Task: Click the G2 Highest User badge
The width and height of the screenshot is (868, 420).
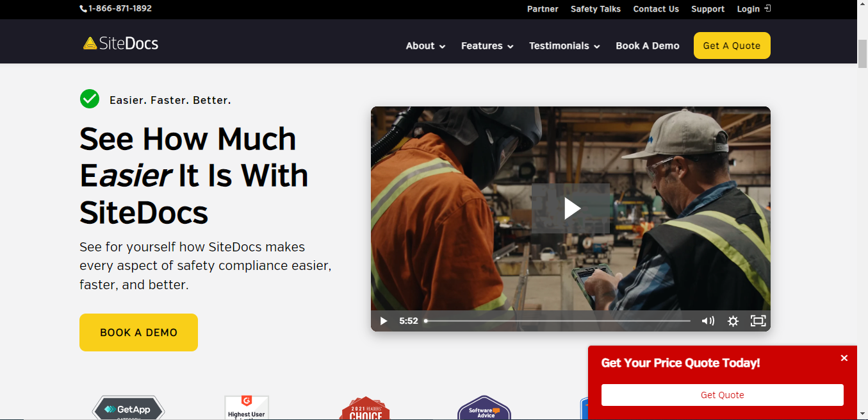Action: click(247, 408)
